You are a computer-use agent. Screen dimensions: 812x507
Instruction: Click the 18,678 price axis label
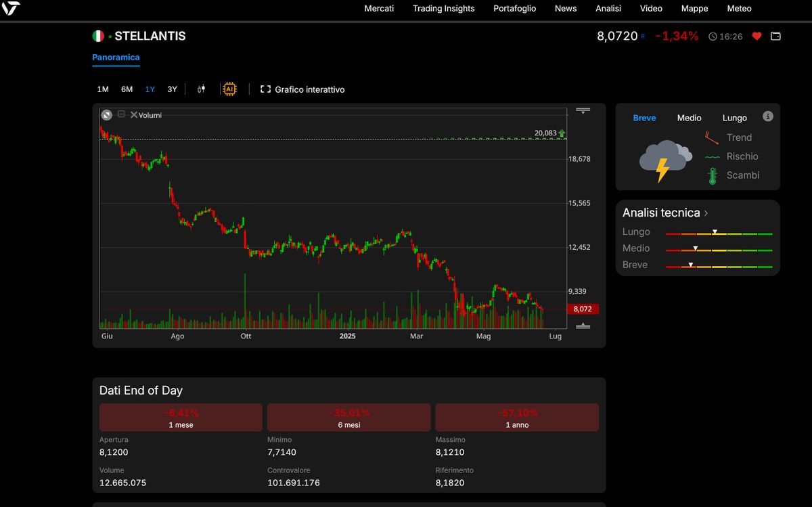tap(579, 159)
